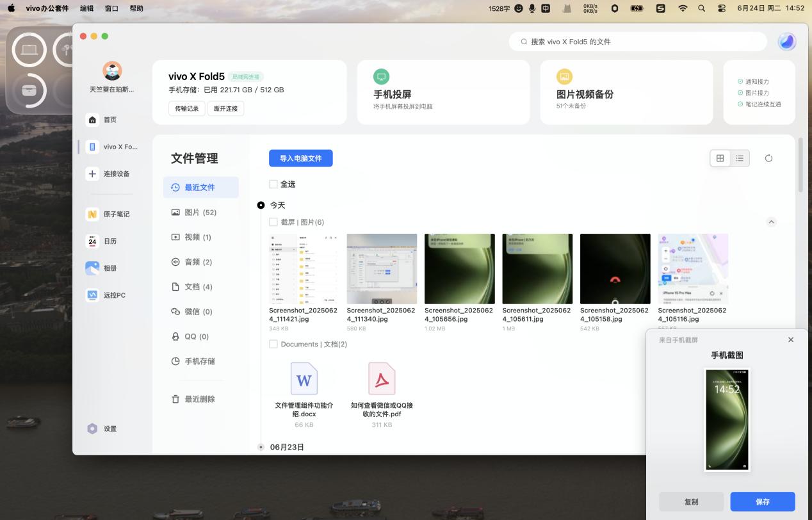Tick the 截屏 | 图片(6) group checkbox
The height and width of the screenshot is (520, 812).
click(x=273, y=222)
